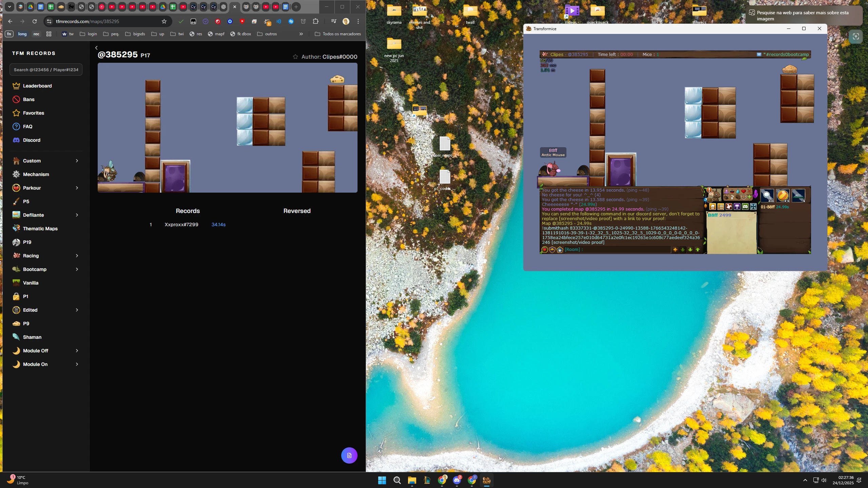
Task: Click the orange plus button right of chat input
Action: click(675, 250)
